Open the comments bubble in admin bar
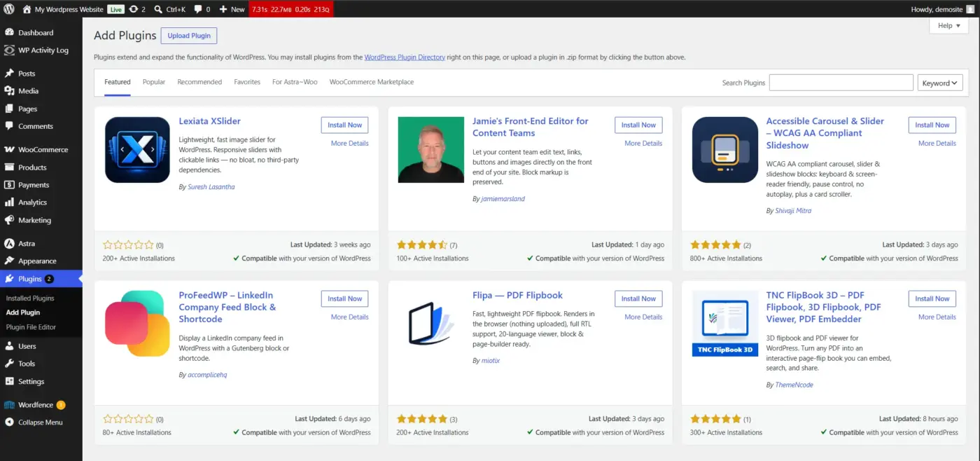The image size is (980, 461). point(198,9)
